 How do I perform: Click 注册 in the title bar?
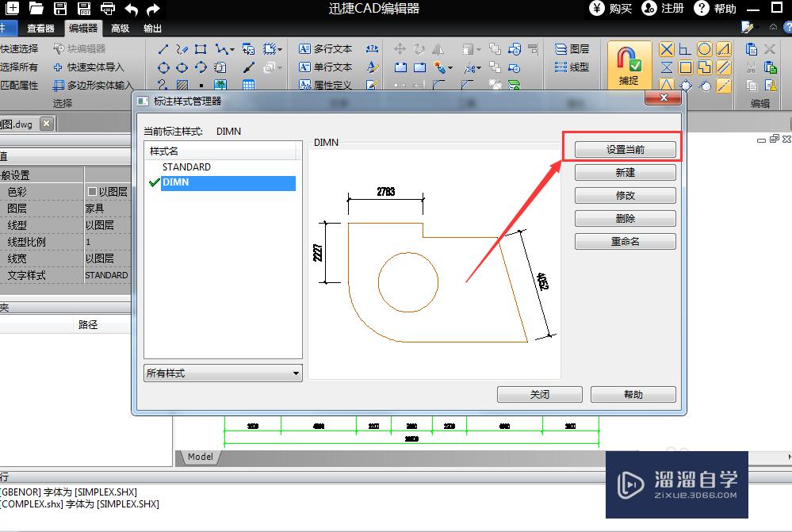point(663,9)
